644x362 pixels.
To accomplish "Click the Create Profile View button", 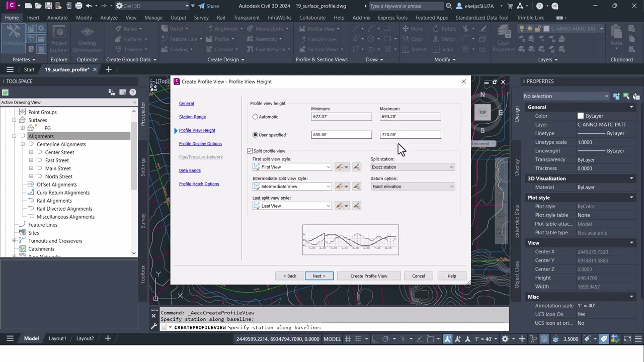I will tap(369, 276).
